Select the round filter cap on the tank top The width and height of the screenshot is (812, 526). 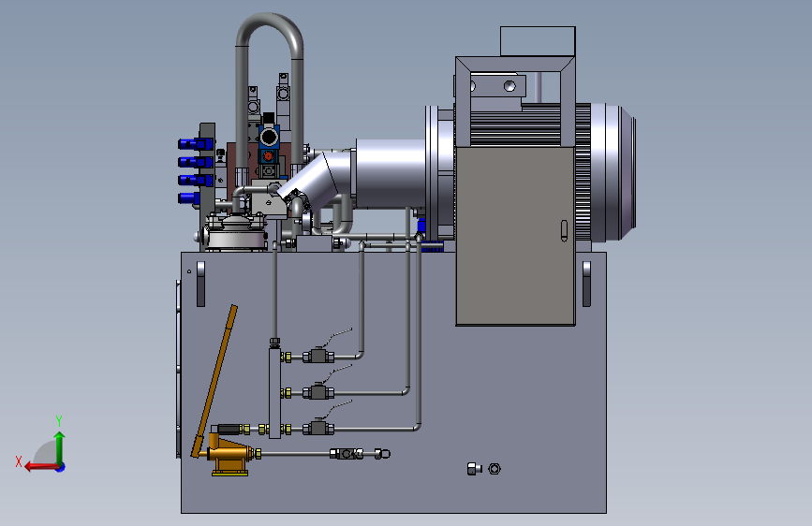pyautogui.click(x=236, y=233)
